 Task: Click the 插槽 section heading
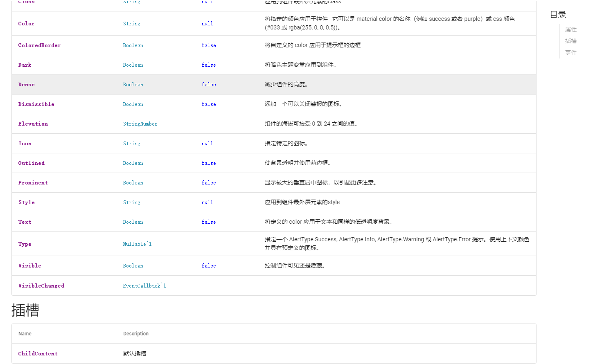[25, 310]
